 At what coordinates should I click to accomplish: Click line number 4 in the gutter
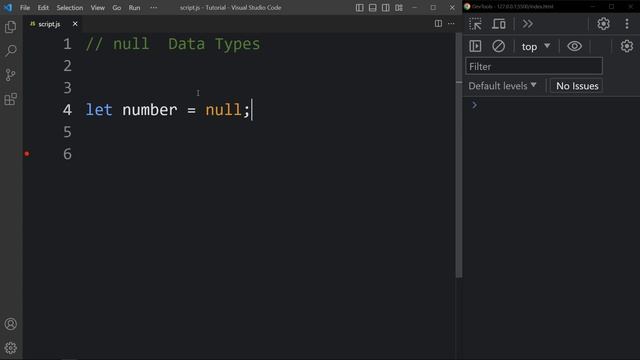67,110
